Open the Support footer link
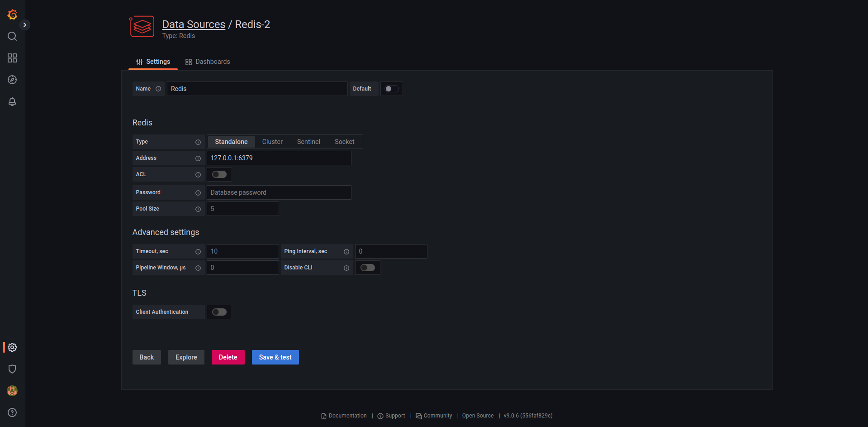Screen dimensions: 868x427 point(391,416)
